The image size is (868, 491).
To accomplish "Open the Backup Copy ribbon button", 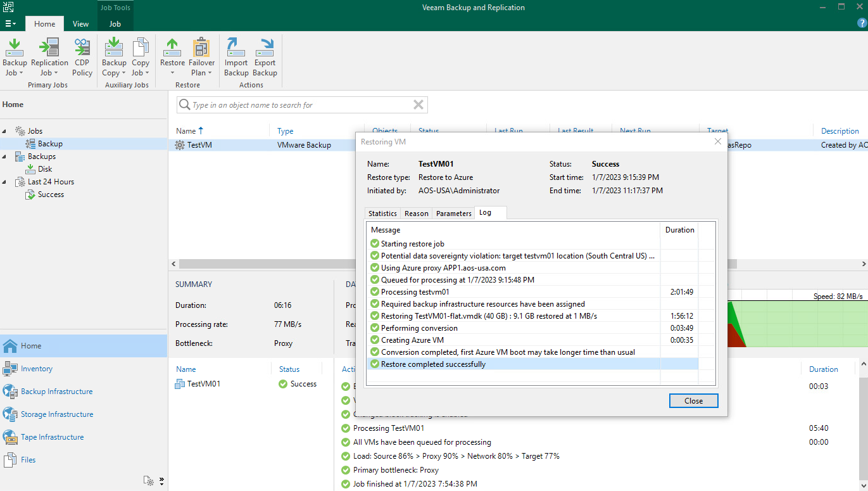I will click(114, 57).
